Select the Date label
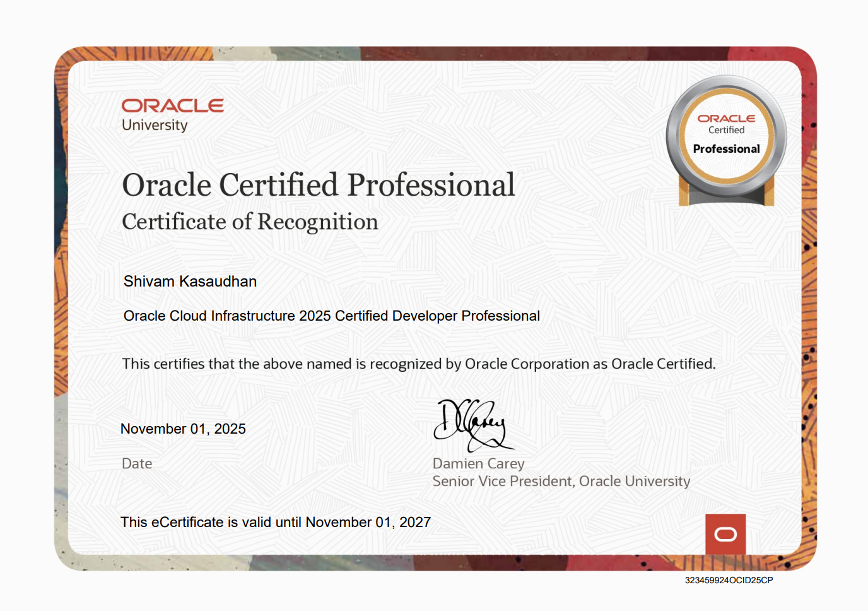This screenshot has height=611, width=868. pos(136,463)
